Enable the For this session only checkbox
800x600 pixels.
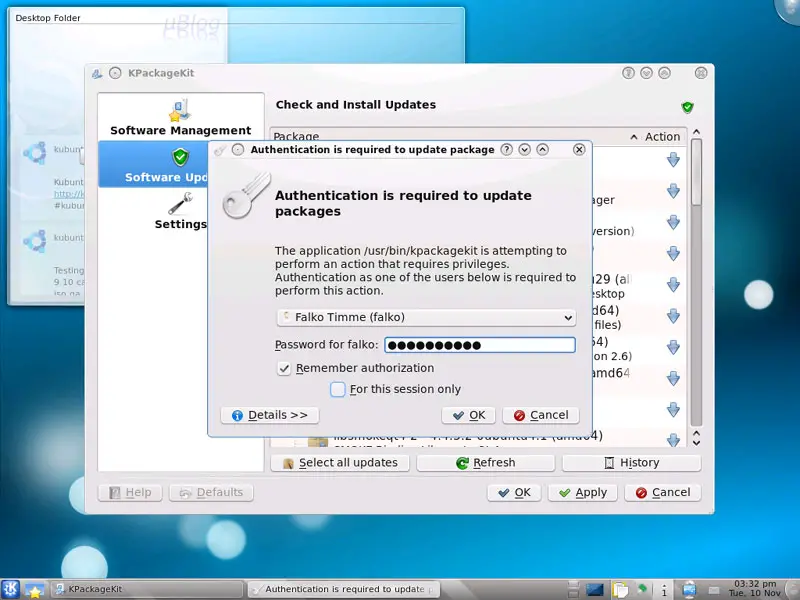(338, 389)
